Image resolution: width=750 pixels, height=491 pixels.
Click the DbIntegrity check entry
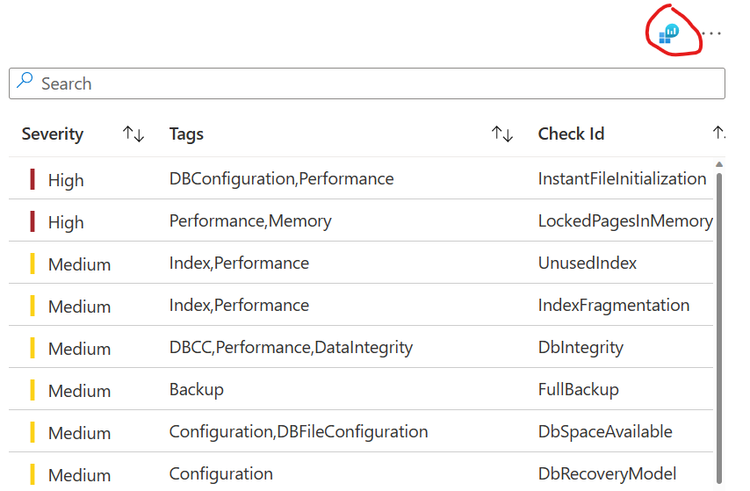tap(580, 347)
